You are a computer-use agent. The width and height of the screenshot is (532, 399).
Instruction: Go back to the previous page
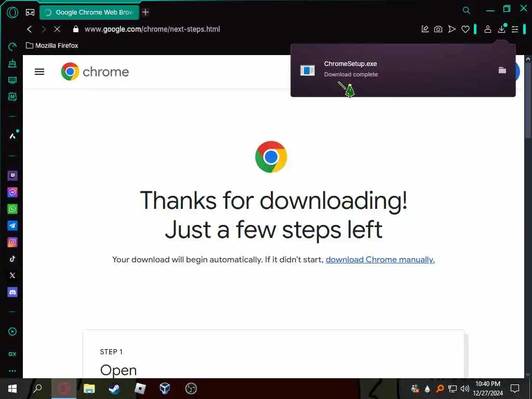30,29
